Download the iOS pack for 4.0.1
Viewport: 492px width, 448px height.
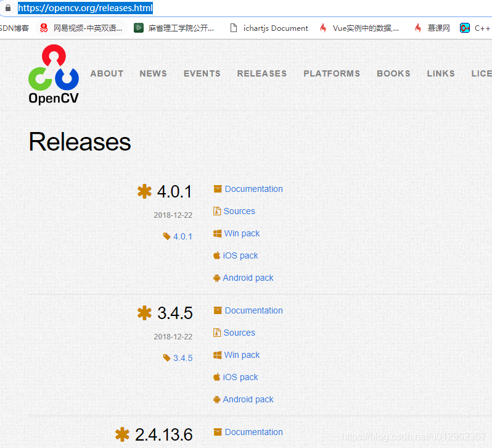tap(240, 255)
